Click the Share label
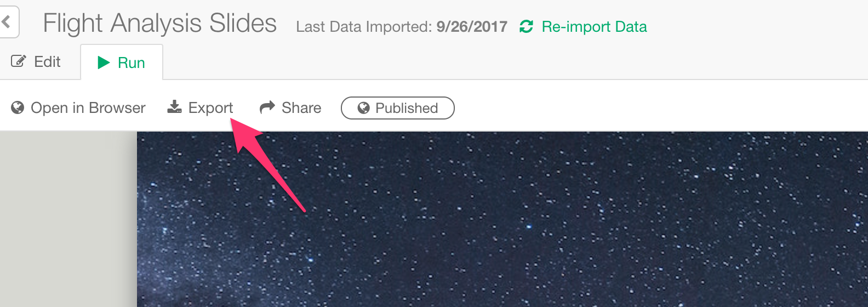This screenshot has height=307, width=868. pyautogui.click(x=301, y=107)
